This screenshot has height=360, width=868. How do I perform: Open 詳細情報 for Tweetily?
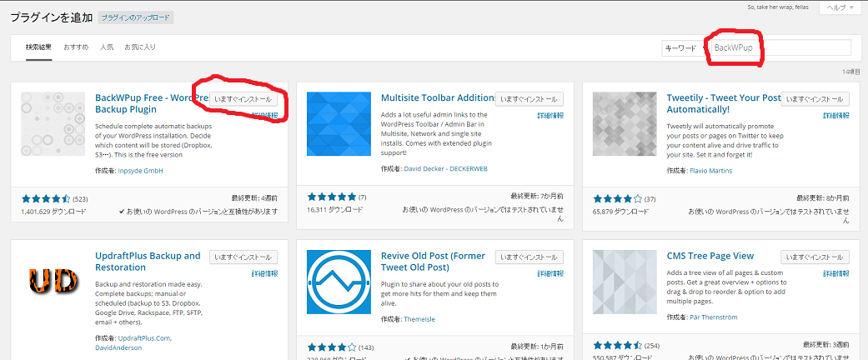(x=835, y=116)
